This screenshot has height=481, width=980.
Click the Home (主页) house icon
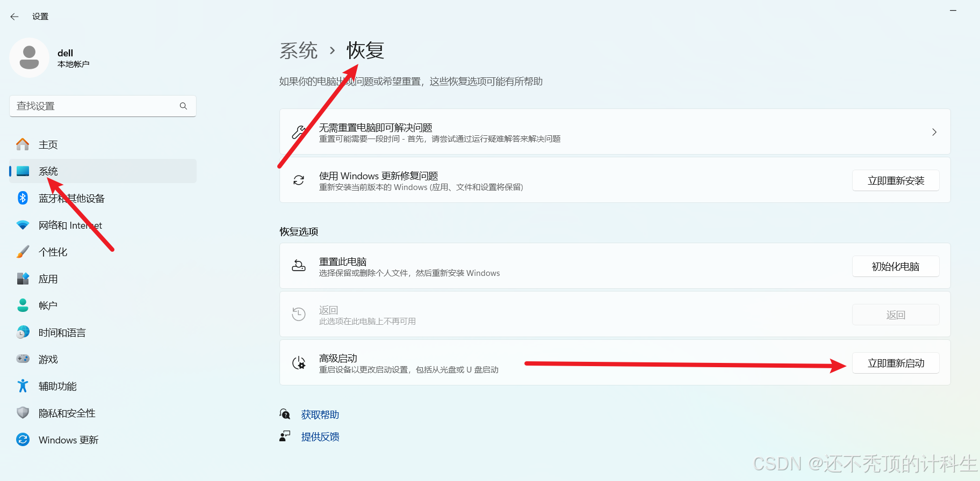[23, 144]
